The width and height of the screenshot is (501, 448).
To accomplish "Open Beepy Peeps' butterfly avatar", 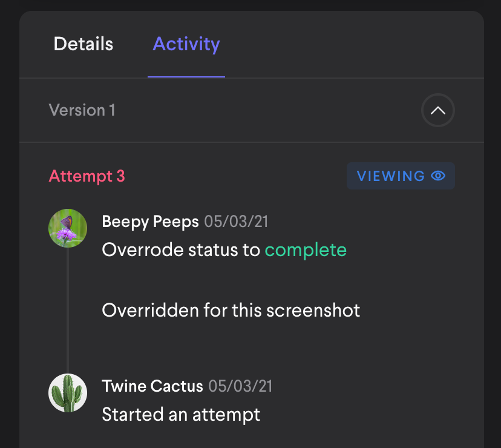I will [x=67, y=228].
